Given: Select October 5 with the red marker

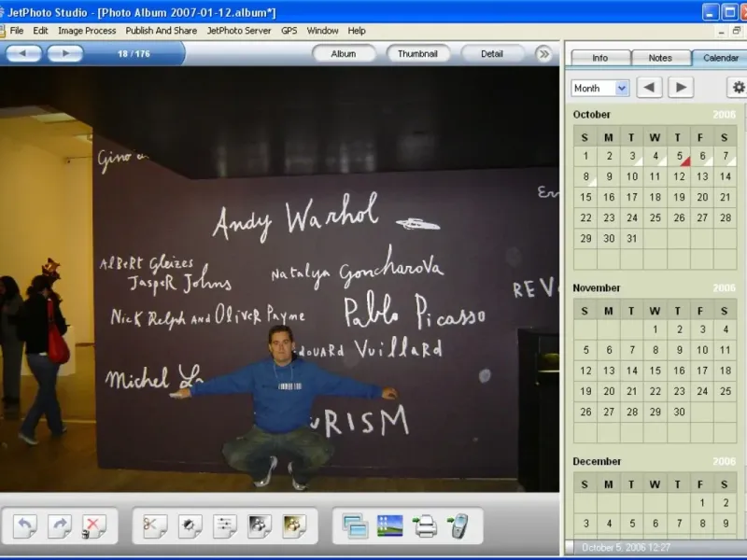Looking at the screenshot, I should (x=679, y=156).
